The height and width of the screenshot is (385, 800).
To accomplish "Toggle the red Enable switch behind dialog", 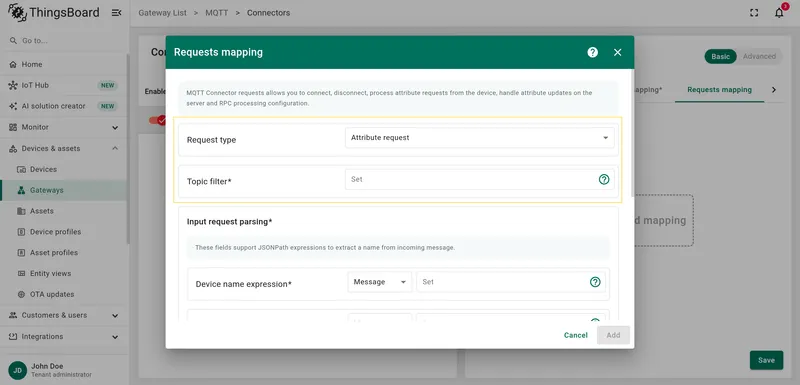I will tap(157, 120).
